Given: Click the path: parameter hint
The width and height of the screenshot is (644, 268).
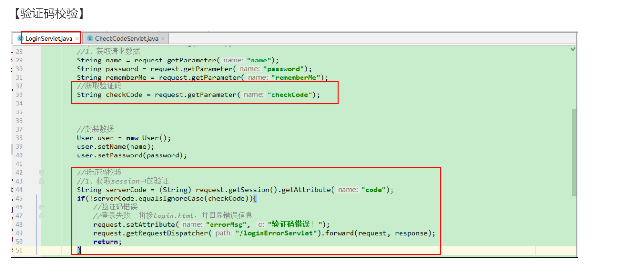Looking at the screenshot, I should coord(223,233).
